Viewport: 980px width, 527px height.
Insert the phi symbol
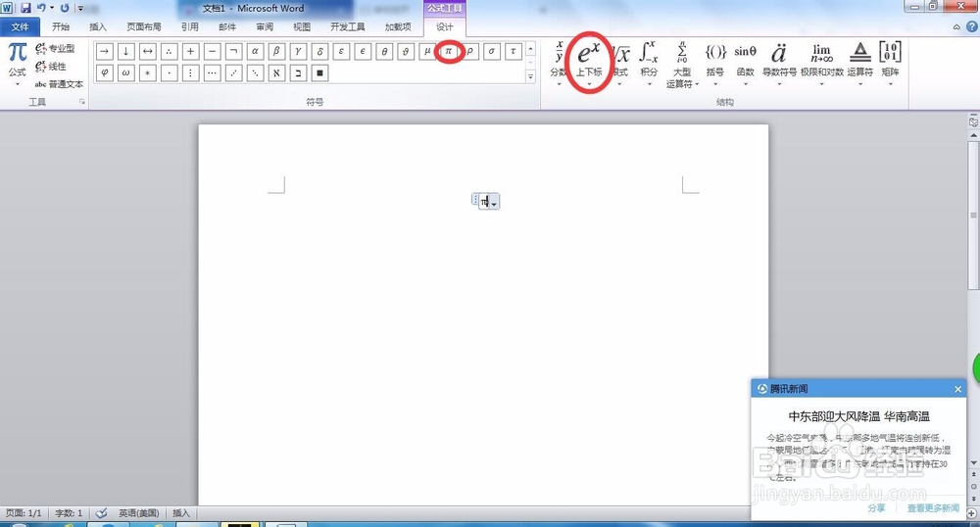105,73
